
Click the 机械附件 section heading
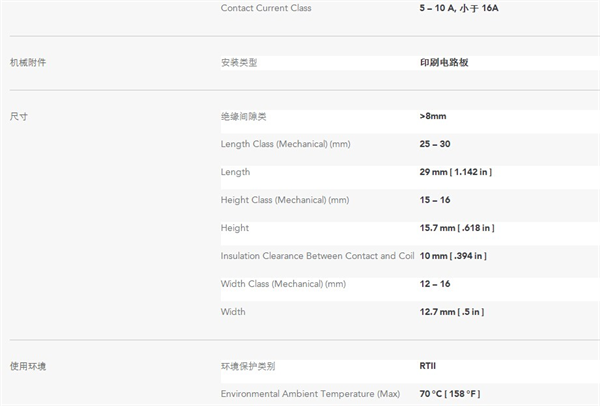point(28,62)
